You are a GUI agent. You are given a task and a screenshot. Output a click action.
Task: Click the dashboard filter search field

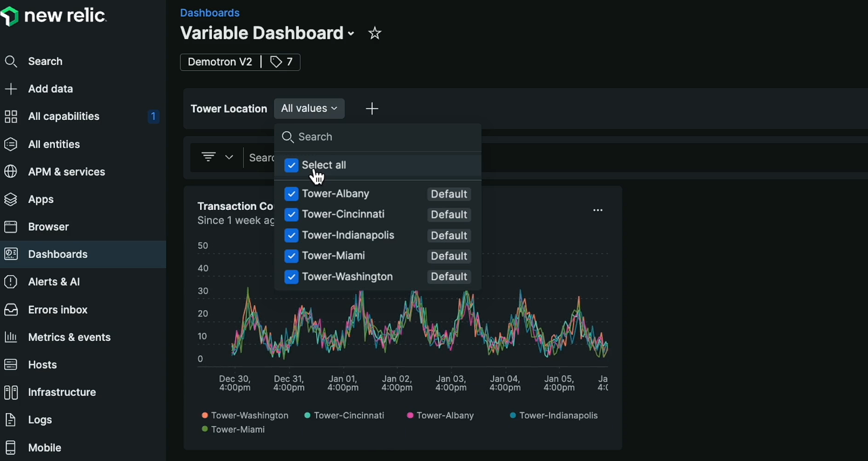pyautogui.click(x=261, y=158)
